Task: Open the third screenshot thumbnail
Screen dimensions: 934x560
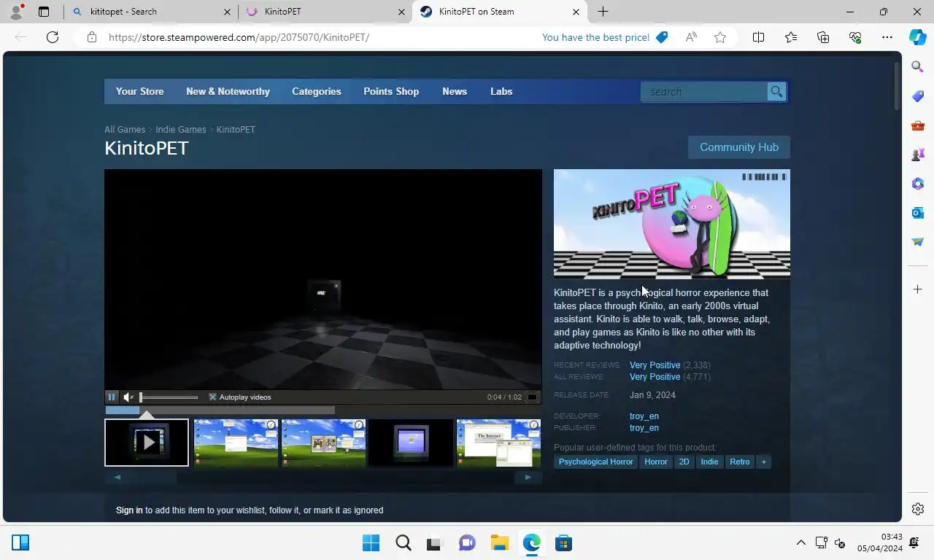Action: 323,443
